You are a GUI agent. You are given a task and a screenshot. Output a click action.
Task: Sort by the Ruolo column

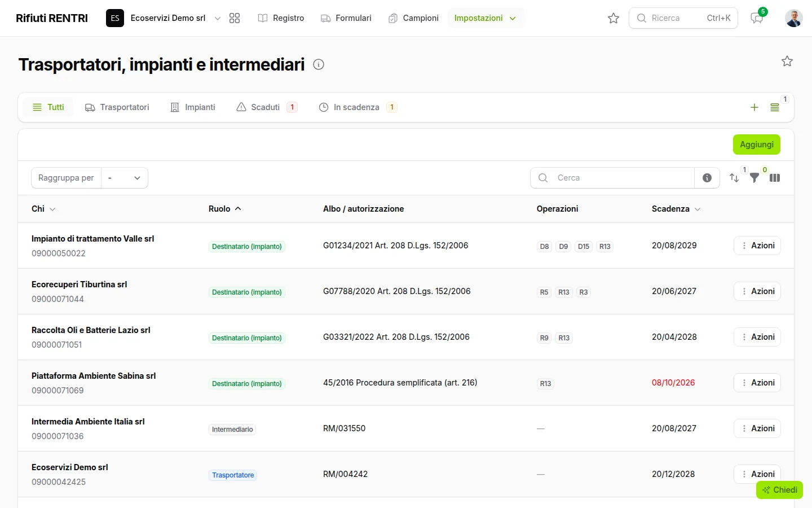225,209
